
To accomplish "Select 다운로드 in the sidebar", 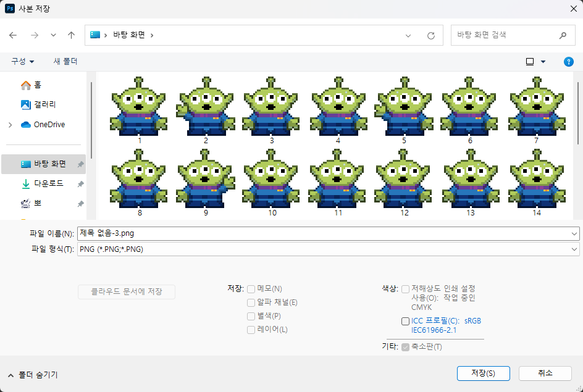I will (42, 183).
